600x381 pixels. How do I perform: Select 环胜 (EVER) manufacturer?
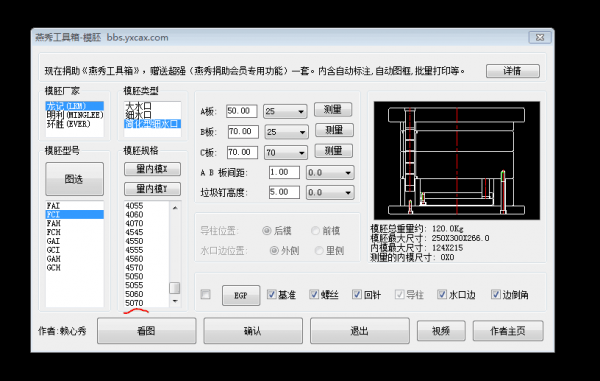(x=74, y=124)
